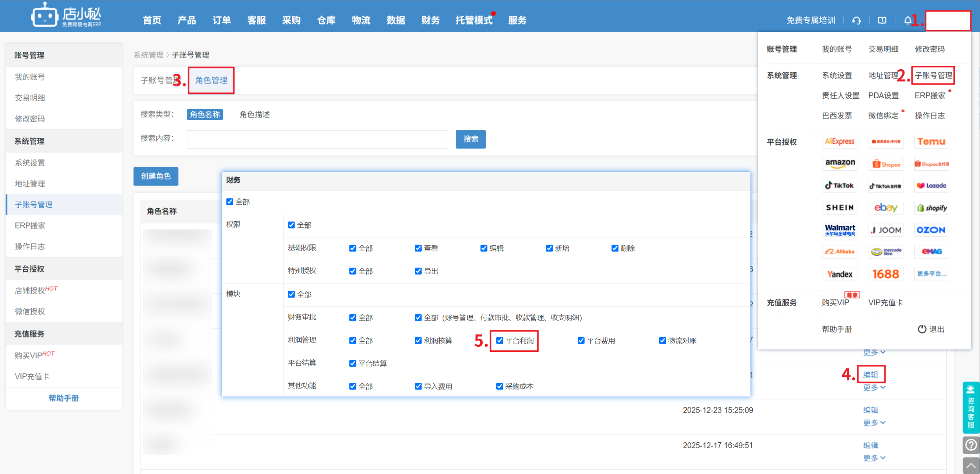Open the 财务 top menu

(x=430, y=20)
